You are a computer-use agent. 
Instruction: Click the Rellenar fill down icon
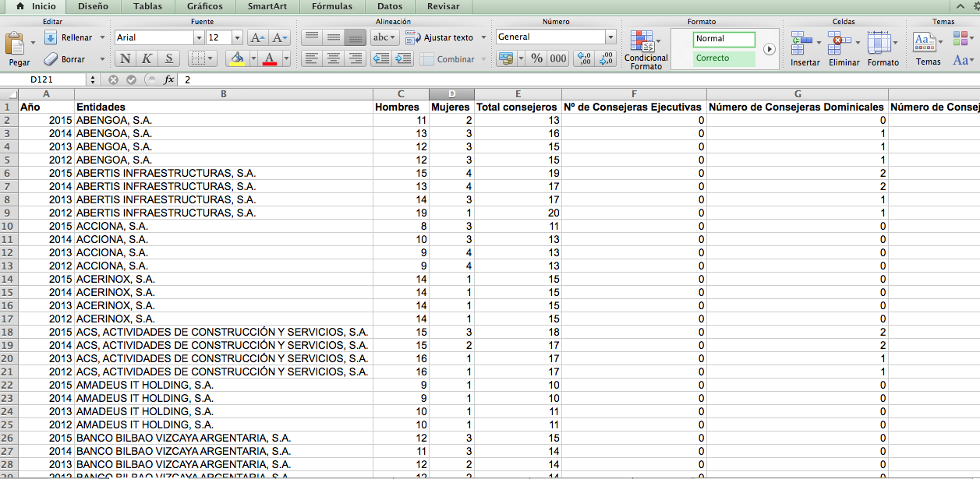[x=51, y=37]
